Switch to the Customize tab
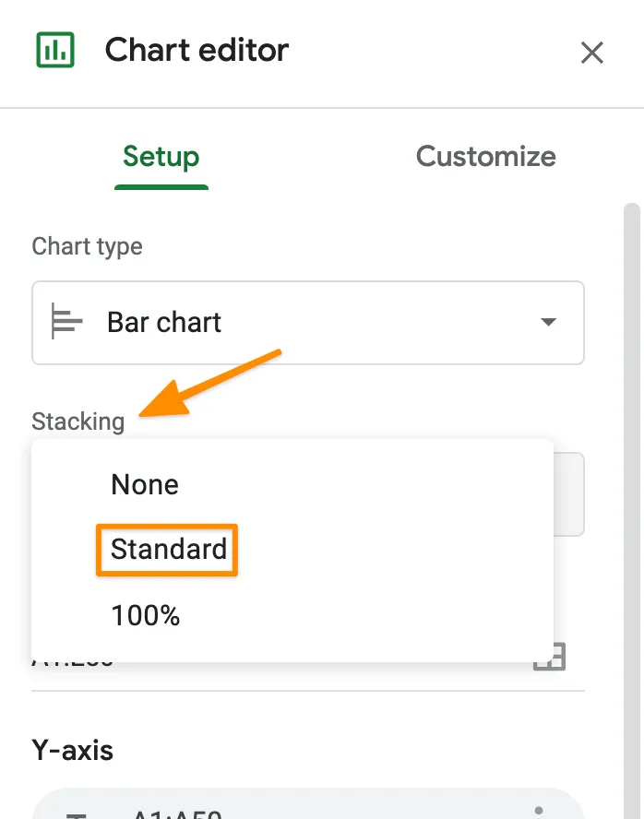This screenshot has width=644, height=819. 485,156
